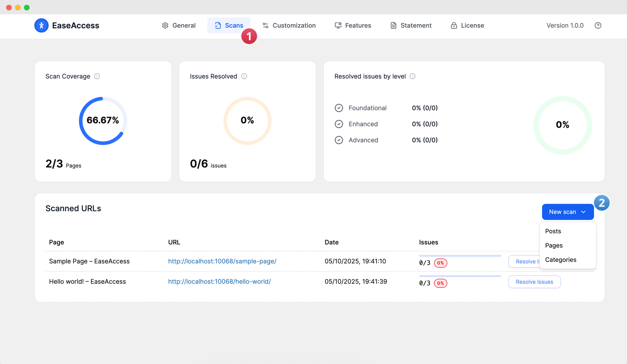This screenshot has height=364, width=627.
Task: Choose Pages in the New scan menu
Action: (x=554, y=245)
